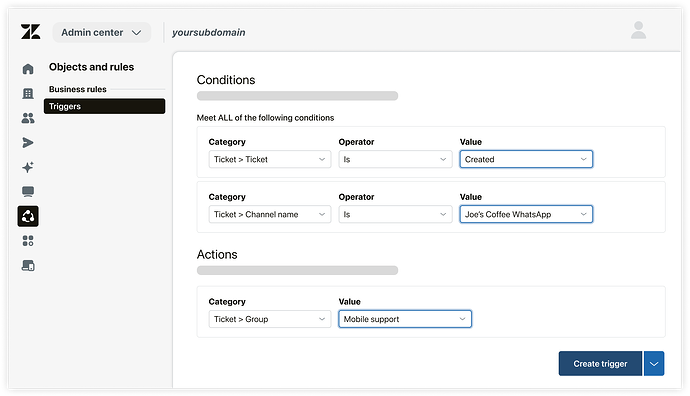Open the Created value dropdown
This screenshot has height=396, width=690.
click(x=526, y=159)
